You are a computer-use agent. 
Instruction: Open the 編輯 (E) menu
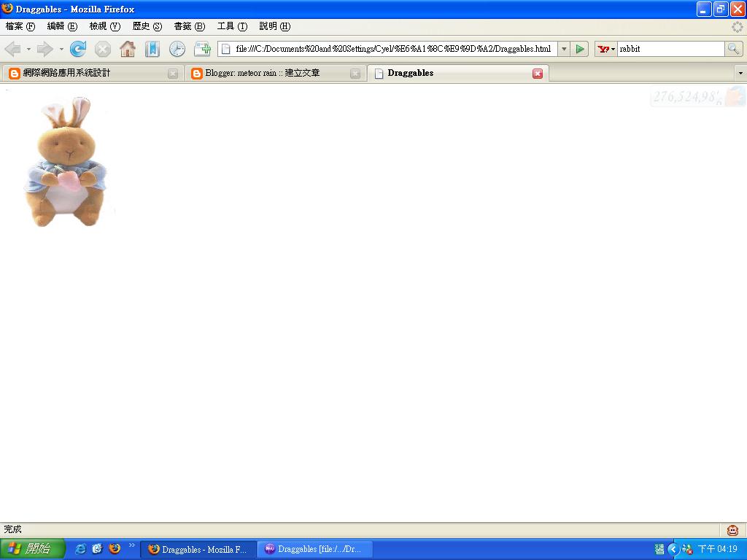pyautogui.click(x=63, y=26)
